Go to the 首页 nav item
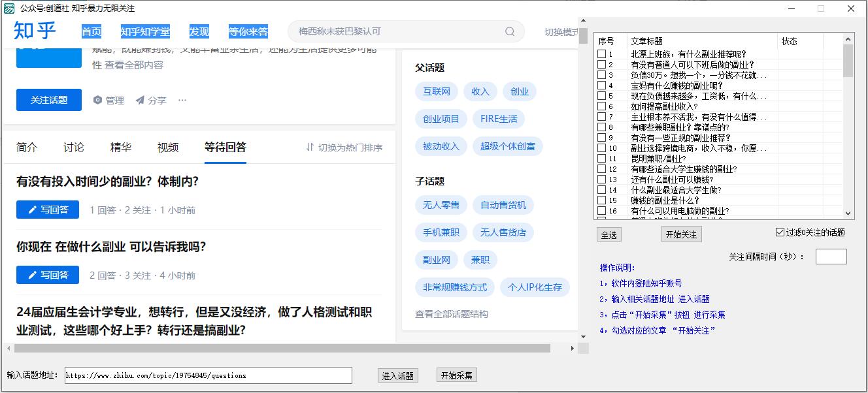 pos(92,31)
